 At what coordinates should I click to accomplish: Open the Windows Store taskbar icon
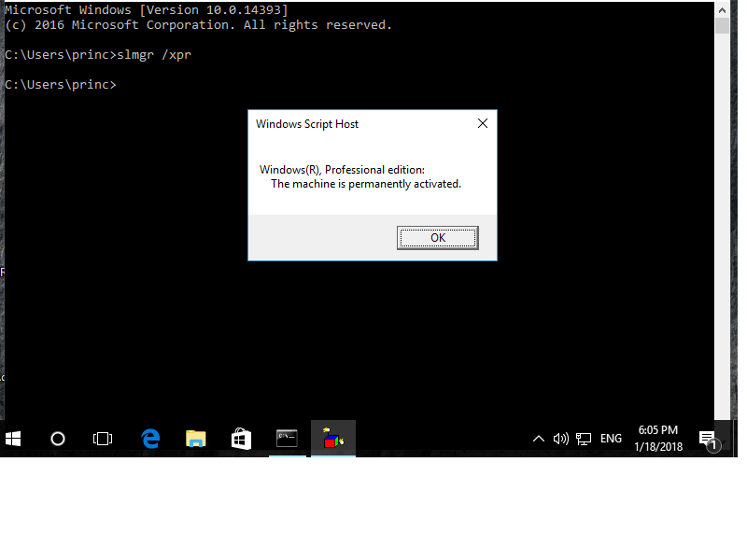tap(241, 439)
